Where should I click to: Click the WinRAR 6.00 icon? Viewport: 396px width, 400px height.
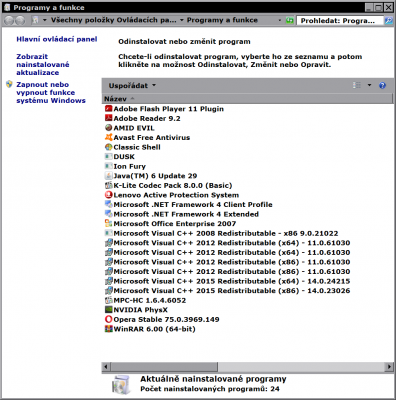tap(108, 329)
